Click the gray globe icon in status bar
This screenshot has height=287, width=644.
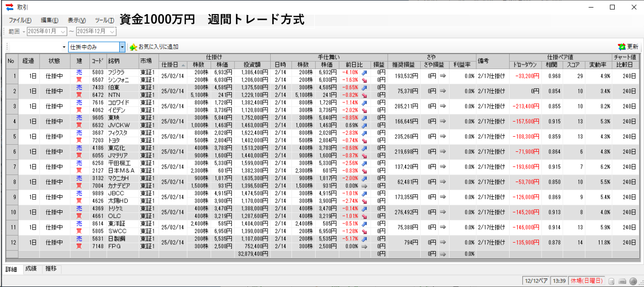[633, 281]
